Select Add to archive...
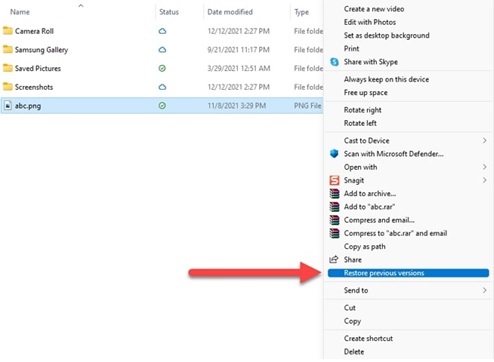 370,194
